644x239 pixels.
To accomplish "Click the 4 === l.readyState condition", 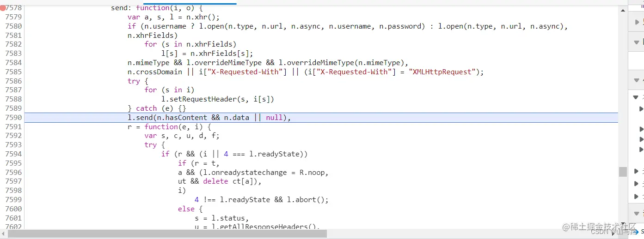I will point(263,154).
